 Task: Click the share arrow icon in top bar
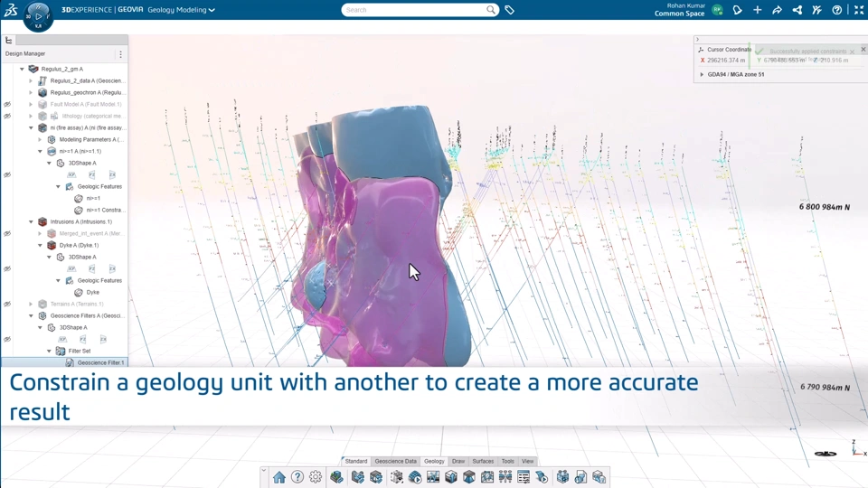pos(778,10)
